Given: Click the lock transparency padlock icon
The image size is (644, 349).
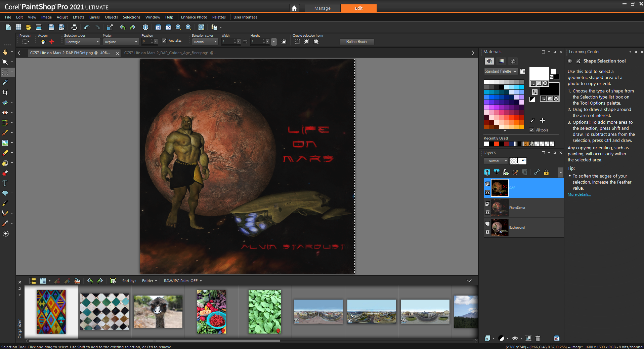Looking at the screenshot, I should (x=546, y=172).
